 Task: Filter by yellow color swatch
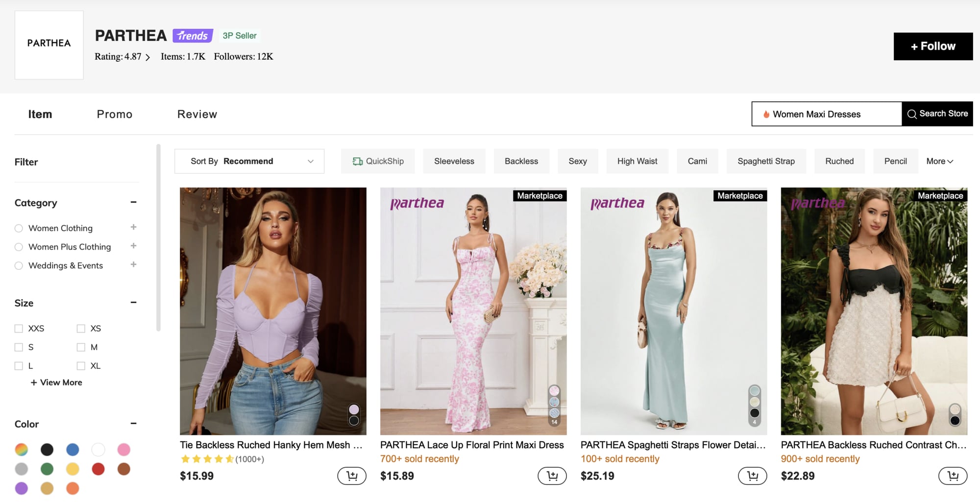[x=73, y=469]
